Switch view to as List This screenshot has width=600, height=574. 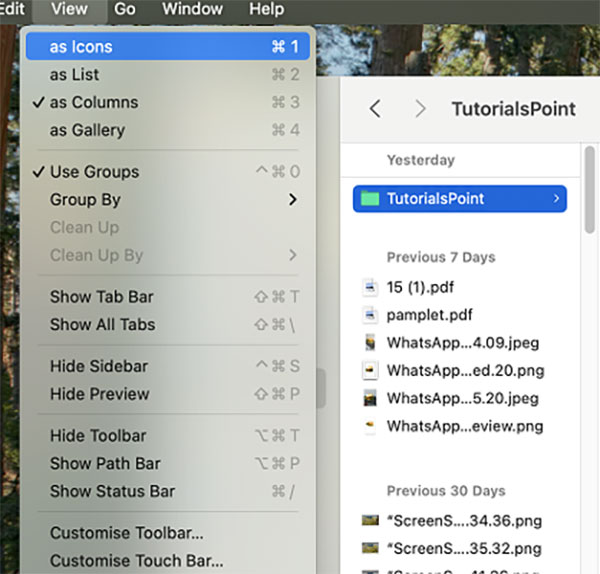click(x=74, y=74)
